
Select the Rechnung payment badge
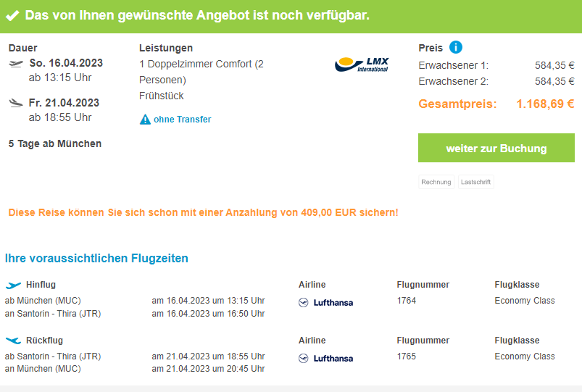436,182
